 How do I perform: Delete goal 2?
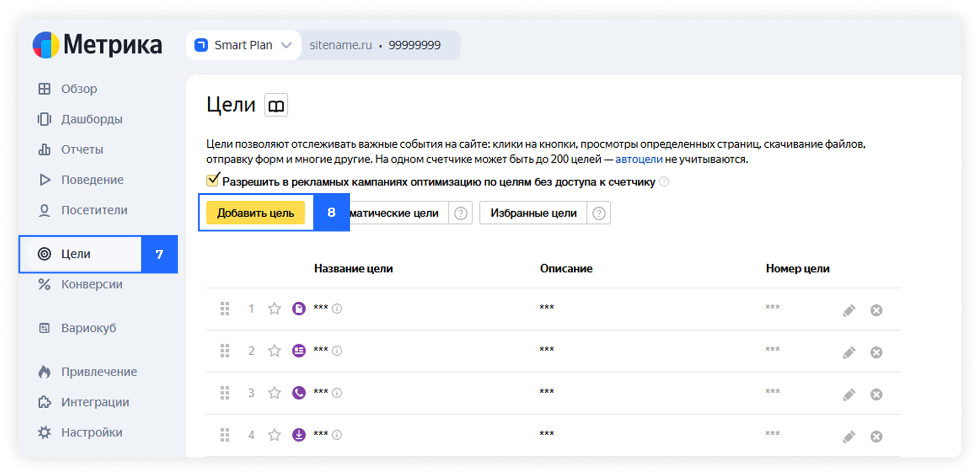[x=876, y=352]
